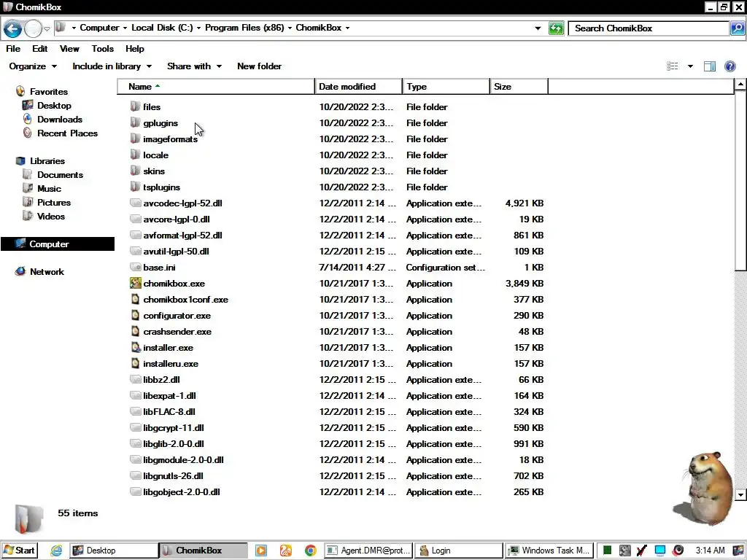This screenshot has width=747, height=560.
Task: Switch to the Desktop taskbar button
Action: coord(114,551)
